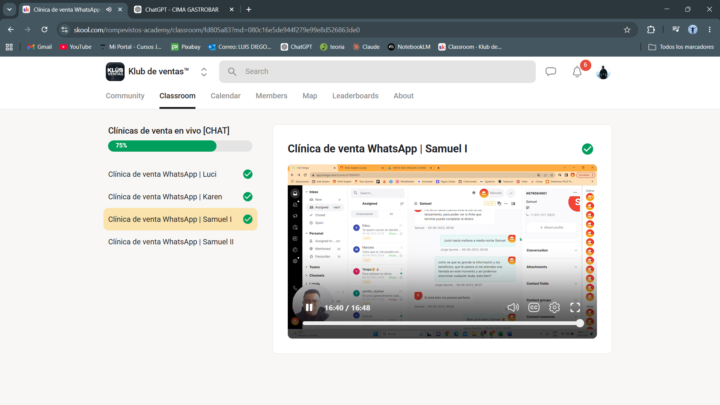Toggle completion checkmark for Samuel I lesson title
The width and height of the screenshot is (720, 405).
click(587, 149)
